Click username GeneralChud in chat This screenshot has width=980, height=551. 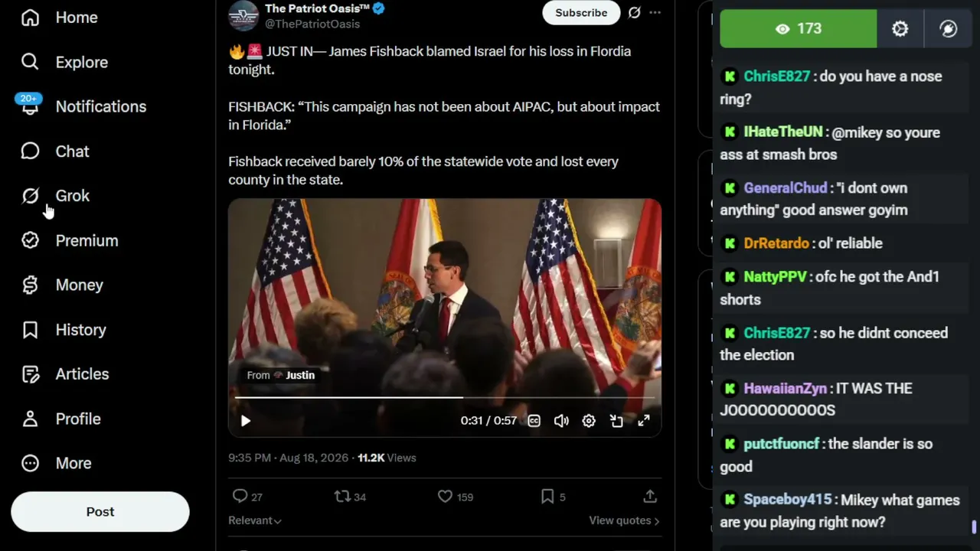pyautogui.click(x=786, y=187)
